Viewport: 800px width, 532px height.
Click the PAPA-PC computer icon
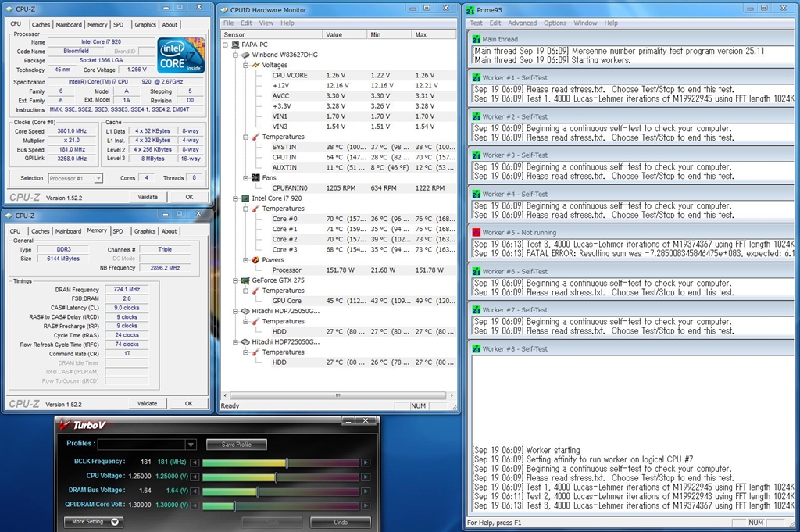pyautogui.click(x=234, y=45)
